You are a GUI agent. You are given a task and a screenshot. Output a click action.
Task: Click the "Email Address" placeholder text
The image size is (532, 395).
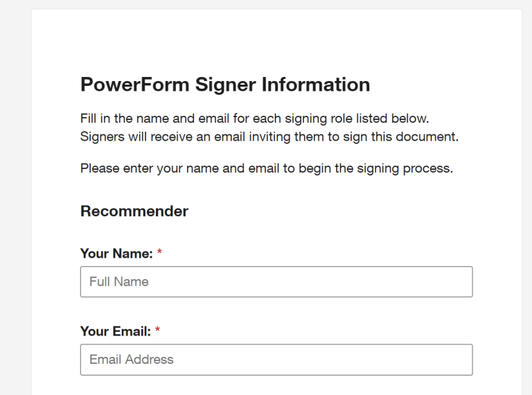pos(132,360)
